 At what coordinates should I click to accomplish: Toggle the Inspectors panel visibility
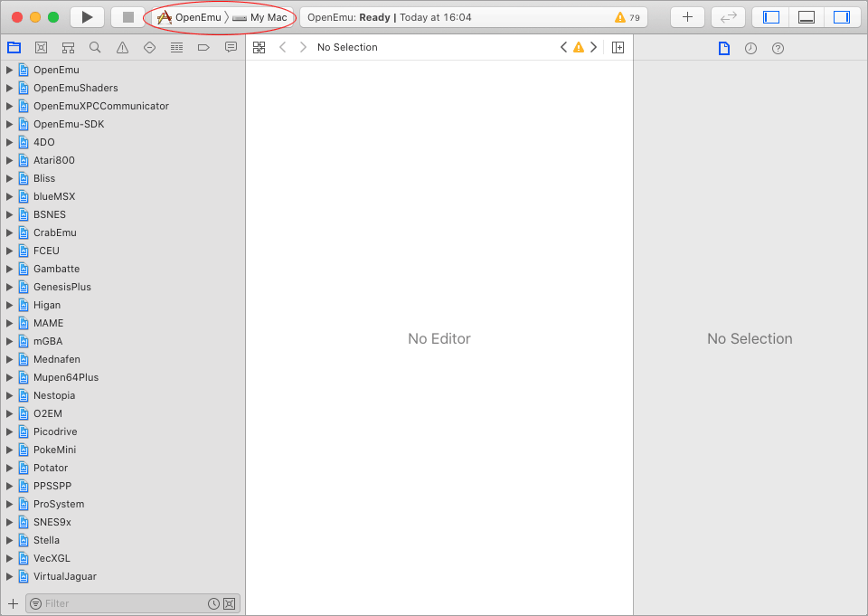pyautogui.click(x=842, y=17)
